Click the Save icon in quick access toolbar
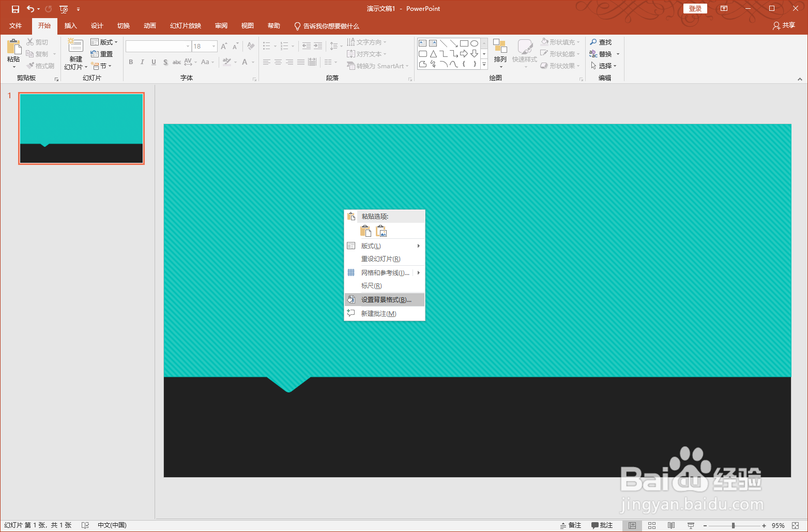808x532 pixels. [16, 9]
